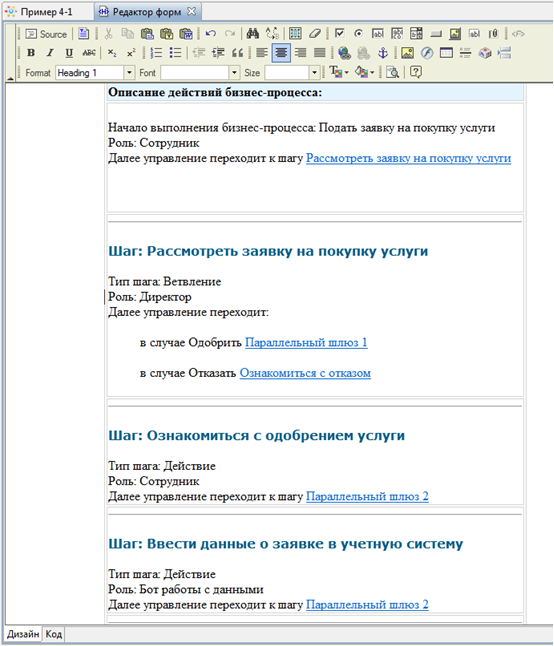Screen dimensions: 554x646
Task: Insert Flash content icon
Action: point(427,53)
